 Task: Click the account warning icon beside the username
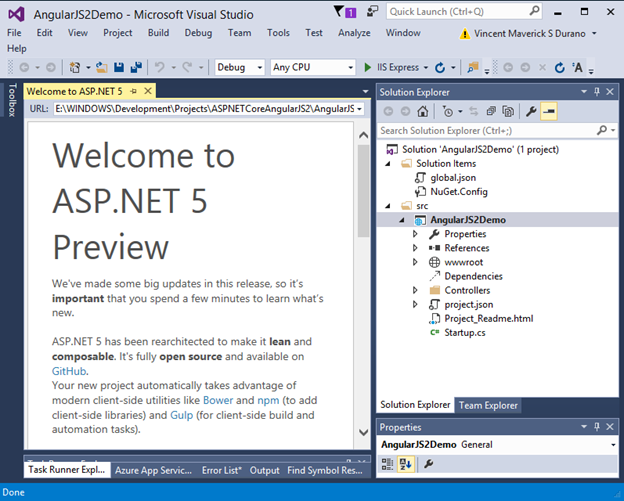464,34
